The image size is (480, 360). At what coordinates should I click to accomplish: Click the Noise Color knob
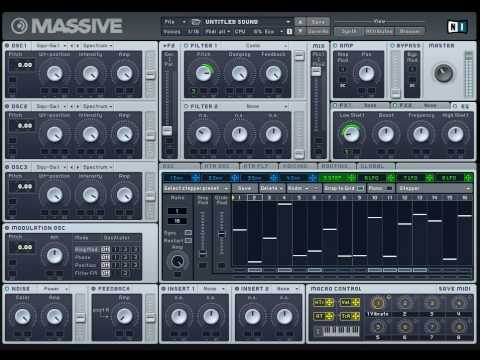(22, 317)
